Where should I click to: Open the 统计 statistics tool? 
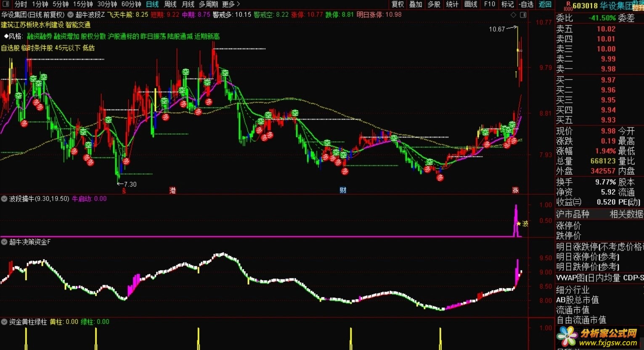(x=452, y=4)
